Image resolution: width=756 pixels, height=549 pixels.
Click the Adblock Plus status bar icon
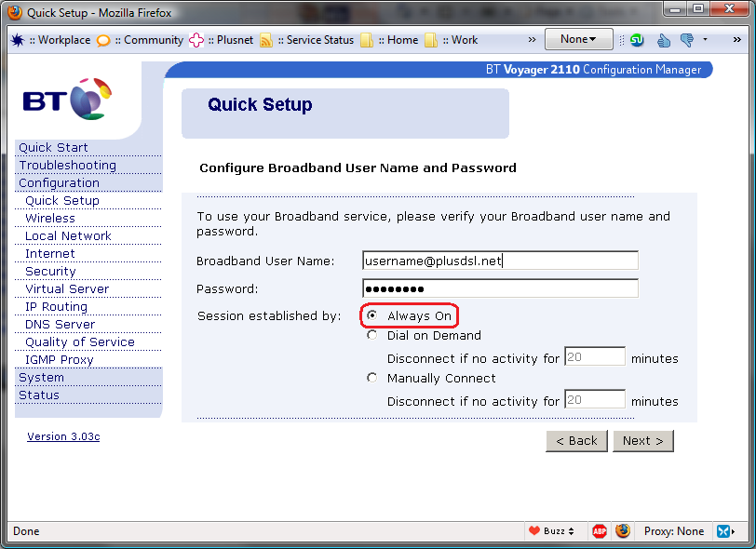click(x=600, y=531)
